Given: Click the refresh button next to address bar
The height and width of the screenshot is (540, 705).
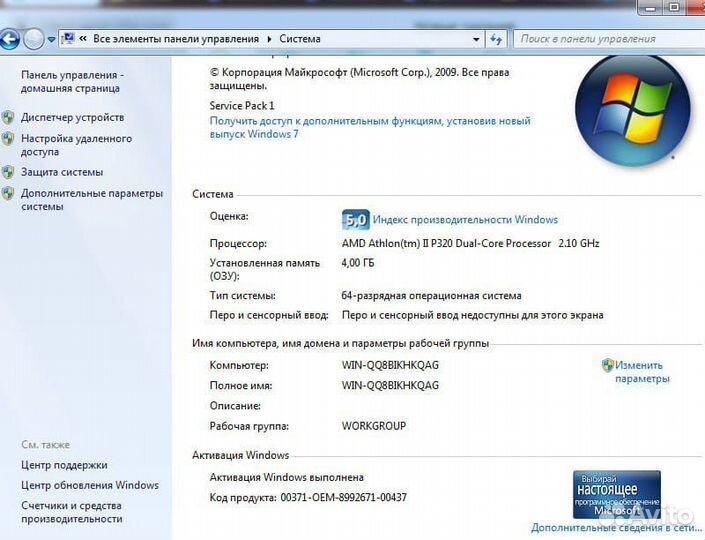Looking at the screenshot, I should tap(496, 39).
